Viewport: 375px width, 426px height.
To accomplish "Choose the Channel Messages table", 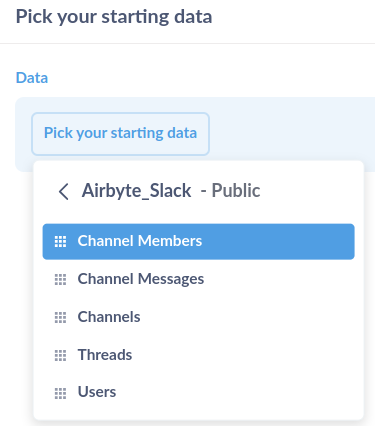I will [x=198, y=279].
